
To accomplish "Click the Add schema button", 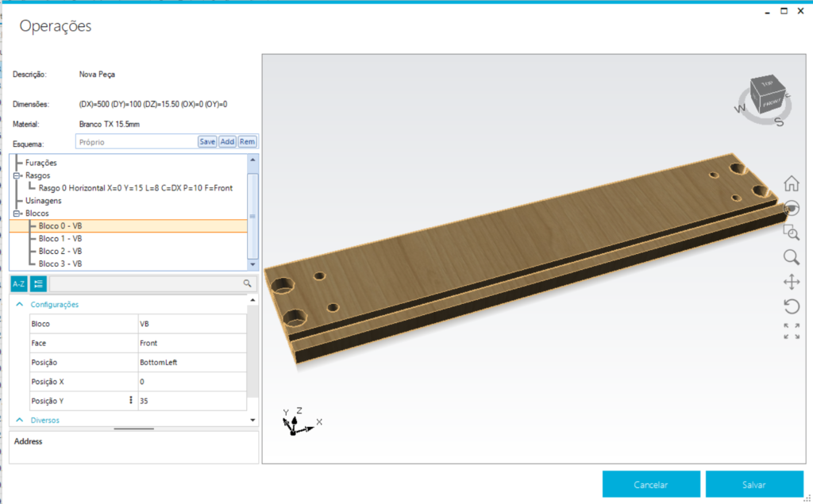I will [x=227, y=141].
